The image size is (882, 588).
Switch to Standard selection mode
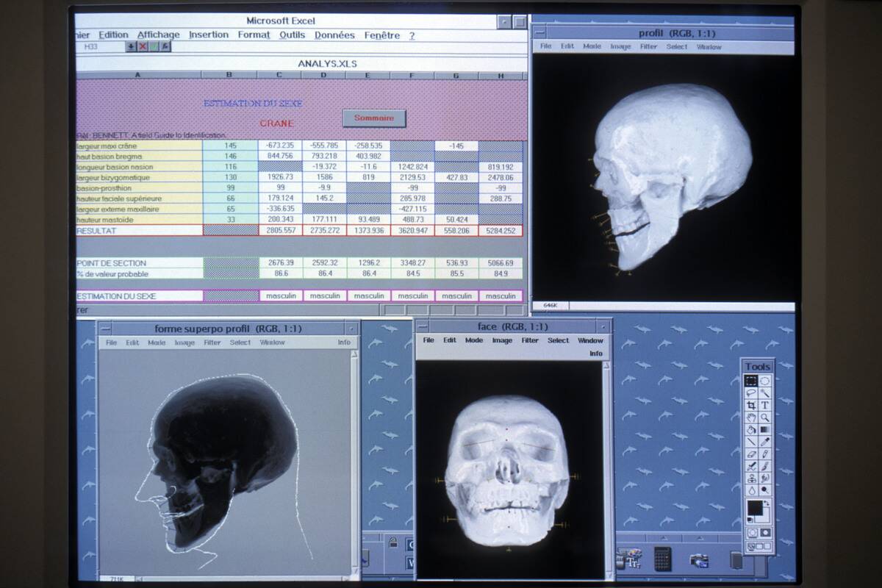click(752, 532)
